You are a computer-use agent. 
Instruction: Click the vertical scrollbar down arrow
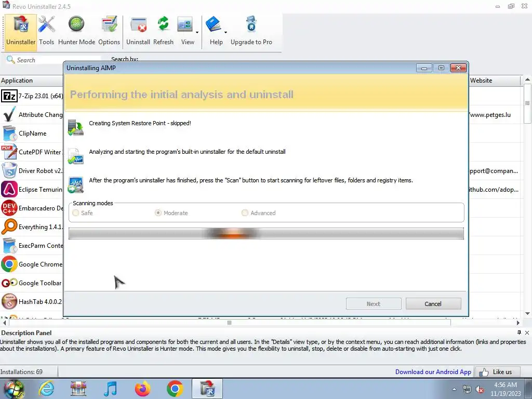(527, 313)
